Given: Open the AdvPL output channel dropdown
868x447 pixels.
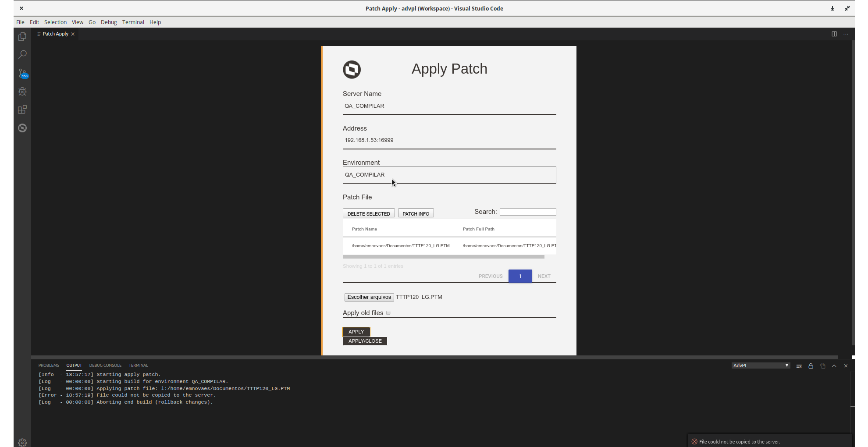Looking at the screenshot, I should pos(761,365).
